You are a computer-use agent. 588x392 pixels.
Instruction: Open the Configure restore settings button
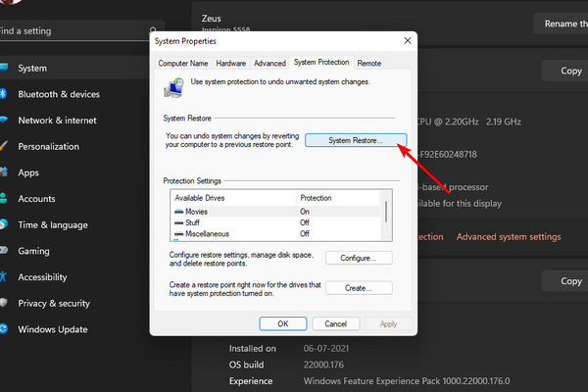click(359, 258)
